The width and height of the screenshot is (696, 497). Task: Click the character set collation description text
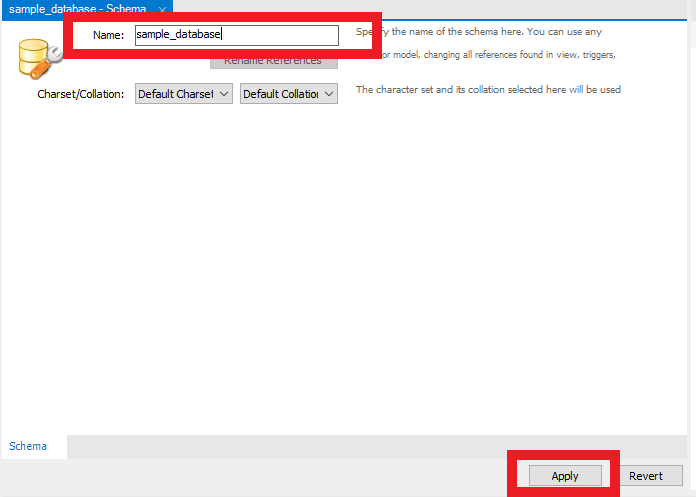click(488, 90)
